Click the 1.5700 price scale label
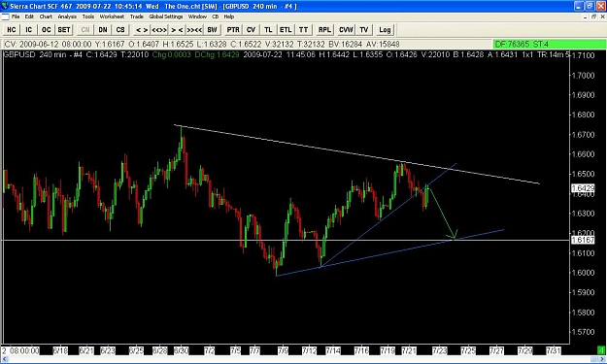607x364 pixels. click(583, 332)
